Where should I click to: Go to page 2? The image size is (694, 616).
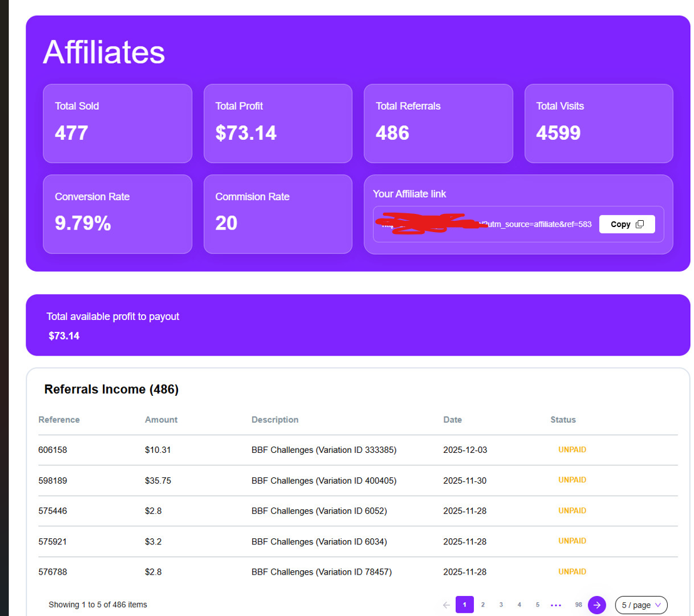(x=483, y=605)
